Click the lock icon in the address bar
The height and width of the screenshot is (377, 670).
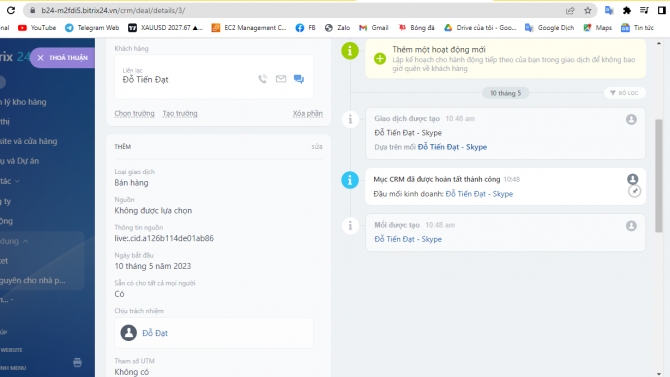(32, 10)
